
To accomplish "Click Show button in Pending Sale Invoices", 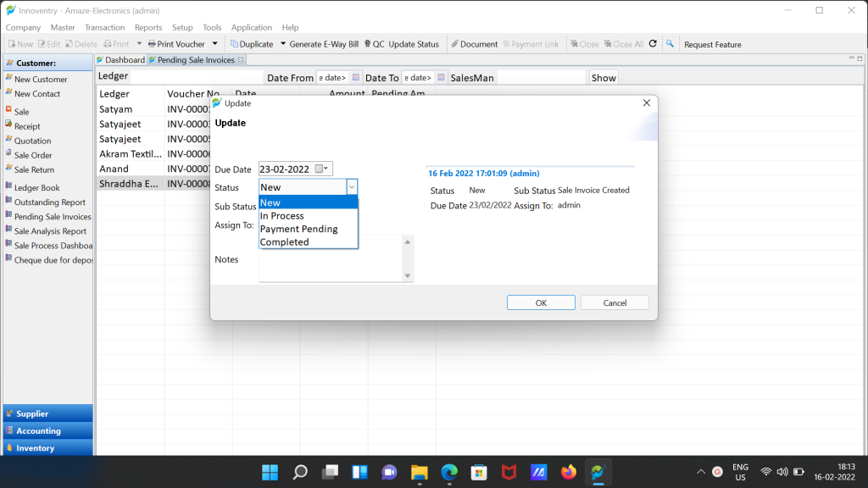I will click(604, 78).
